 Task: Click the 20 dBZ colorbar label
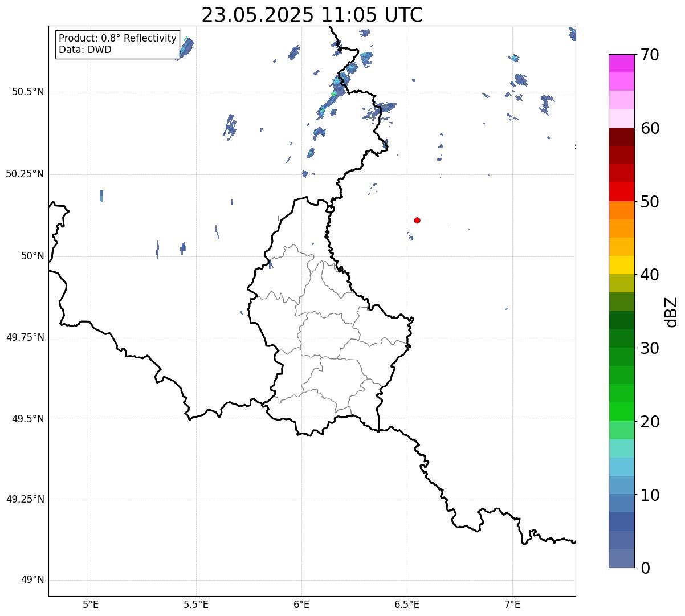(650, 422)
